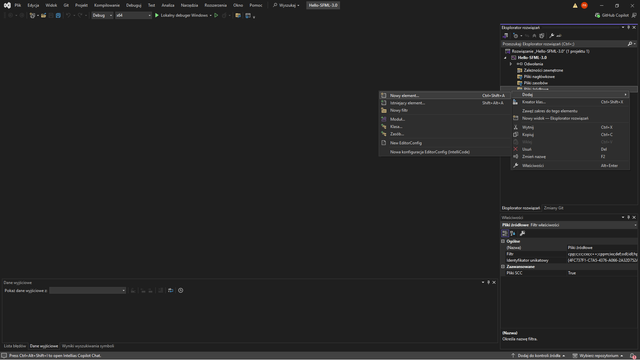
Task: Open the 'Pokaż dane wyjściowe z' dropdown
Action: point(87,291)
